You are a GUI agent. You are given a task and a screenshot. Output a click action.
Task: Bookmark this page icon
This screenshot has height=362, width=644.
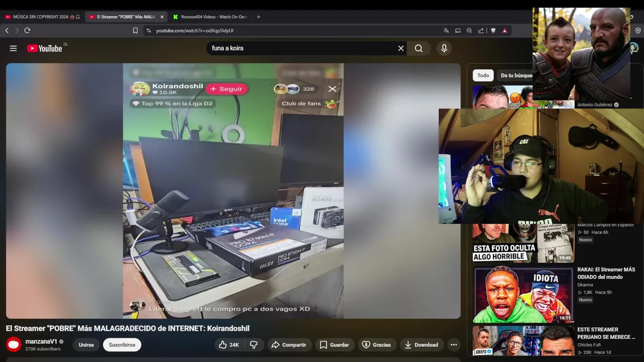coord(135,31)
